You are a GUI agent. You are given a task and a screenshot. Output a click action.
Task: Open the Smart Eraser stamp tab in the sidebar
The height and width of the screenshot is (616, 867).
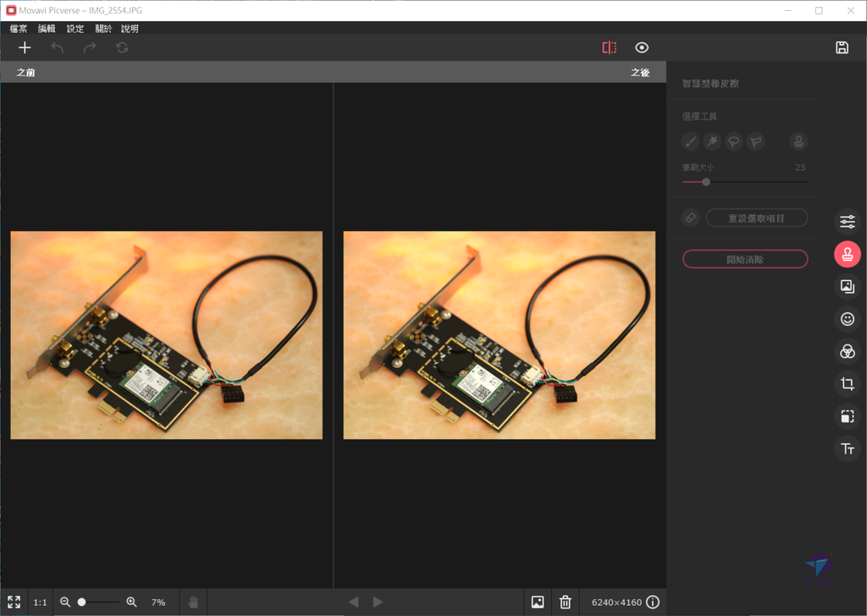tap(847, 254)
